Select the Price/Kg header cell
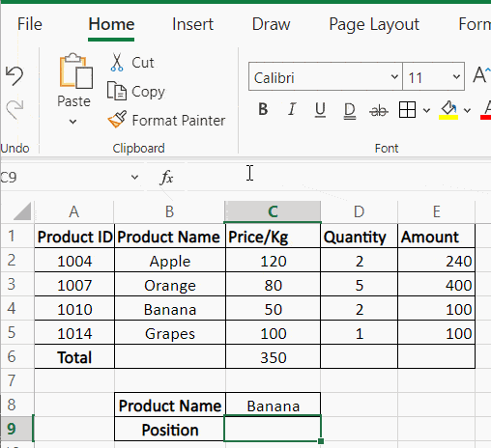 pos(274,237)
